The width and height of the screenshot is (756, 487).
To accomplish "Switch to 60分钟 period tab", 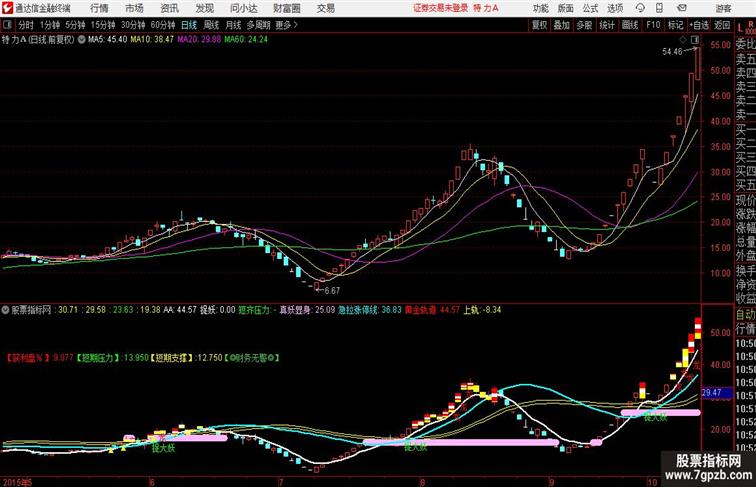I will pos(163,25).
